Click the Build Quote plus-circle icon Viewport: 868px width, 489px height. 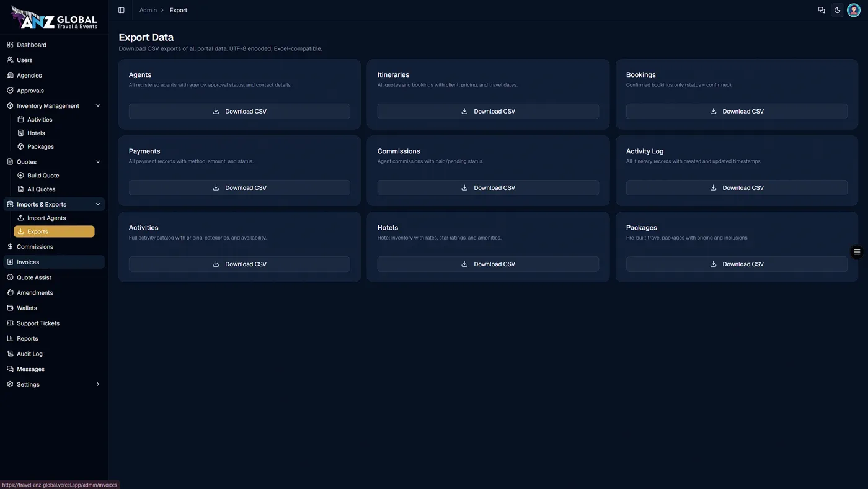tap(20, 176)
